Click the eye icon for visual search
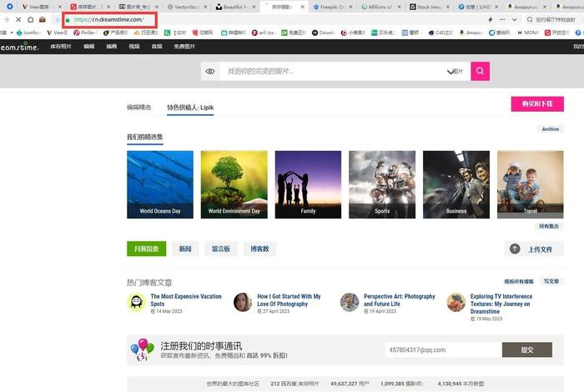 210,71
